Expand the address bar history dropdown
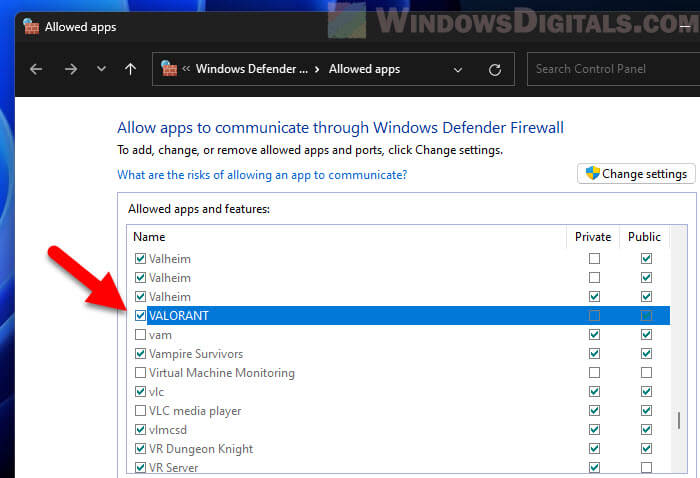Viewport: 700px width, 478px height. (458, 70)
